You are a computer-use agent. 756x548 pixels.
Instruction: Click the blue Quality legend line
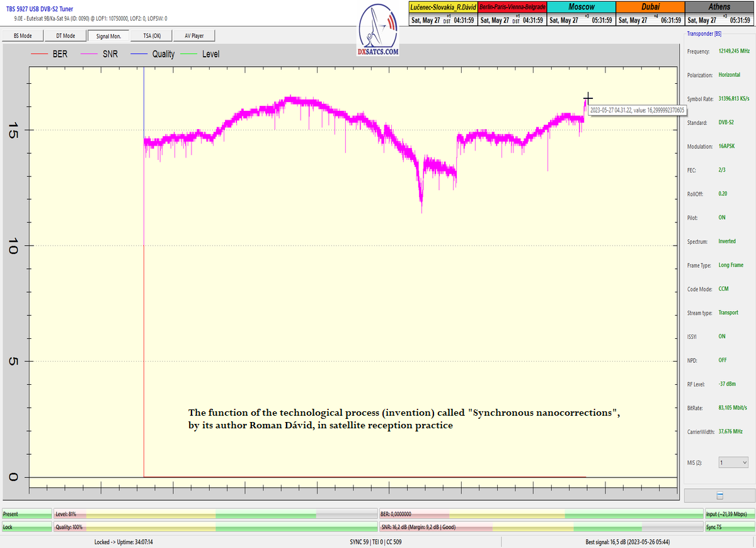point(138,54)
